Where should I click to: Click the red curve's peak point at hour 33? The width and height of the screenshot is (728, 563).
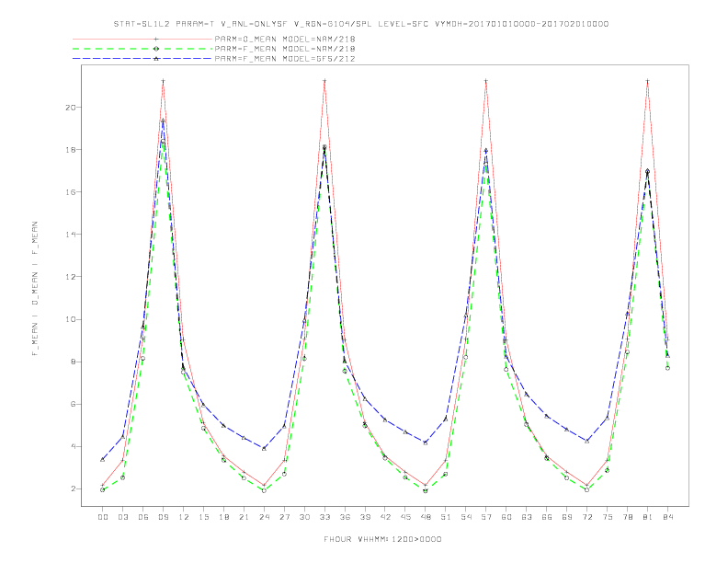(324, 81)
